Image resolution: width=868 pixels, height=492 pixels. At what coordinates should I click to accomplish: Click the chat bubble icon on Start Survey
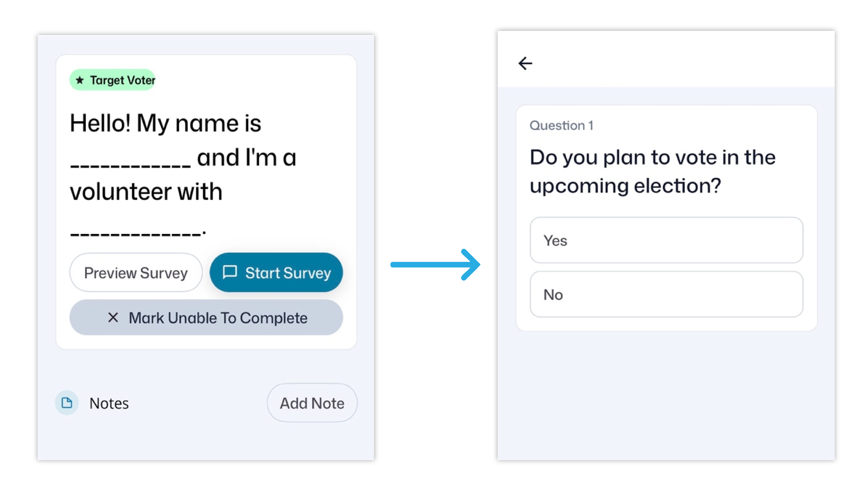230,272
